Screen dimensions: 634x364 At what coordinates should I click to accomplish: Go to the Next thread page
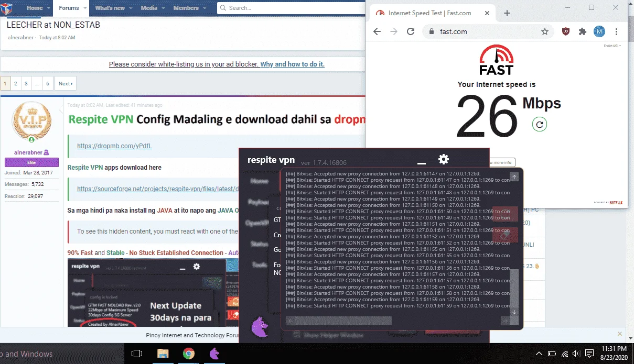pos(66,83)
